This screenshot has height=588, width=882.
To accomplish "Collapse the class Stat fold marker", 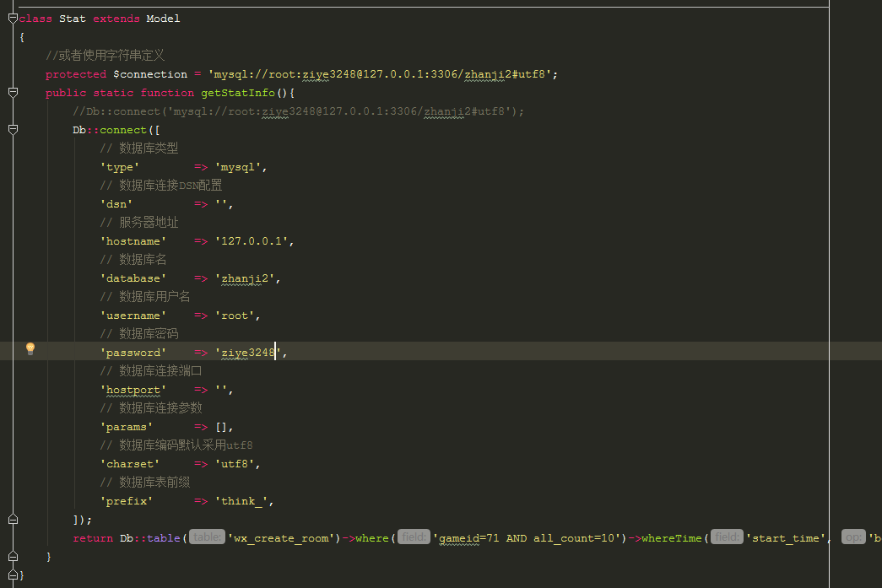I will click(x=12, y=18).
